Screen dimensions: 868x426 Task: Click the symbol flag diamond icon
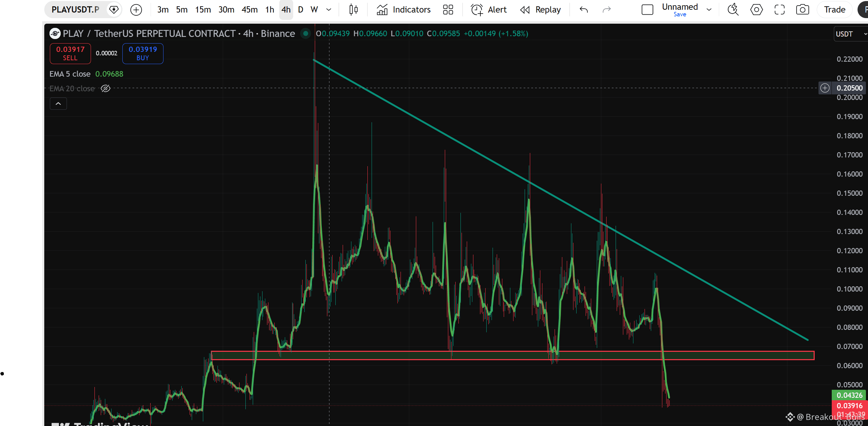[x=114, y=9]
